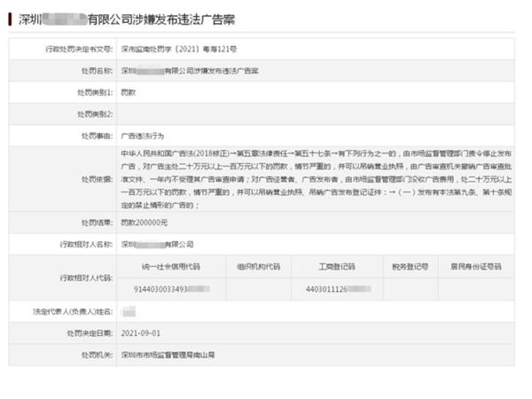Select the 罚款 penalty category value
The width and height of the screenshot is (532, 399).
[129, 92]
